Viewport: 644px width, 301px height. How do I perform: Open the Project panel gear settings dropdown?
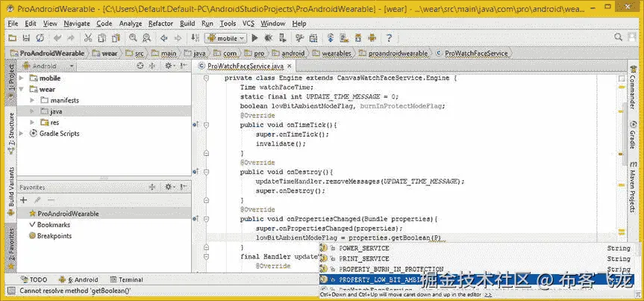(x=169, y=66)
